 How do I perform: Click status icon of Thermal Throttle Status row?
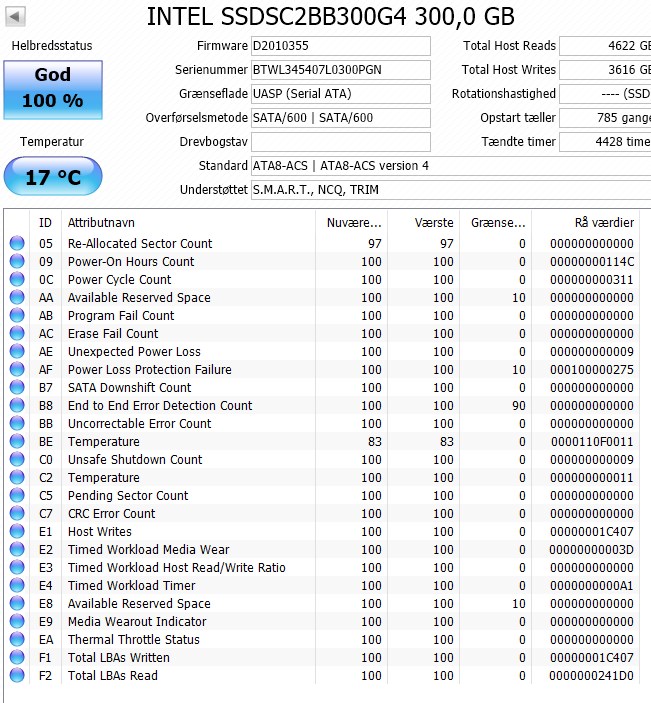click(17, 639)
